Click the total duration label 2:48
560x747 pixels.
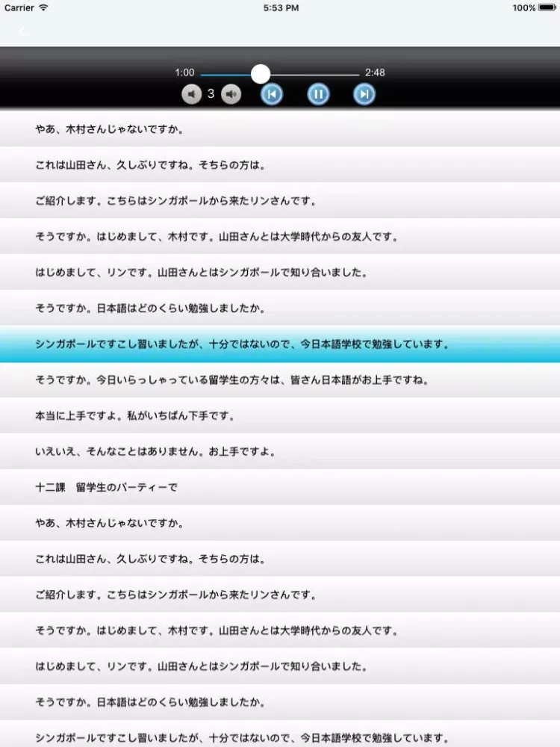pos(375,72)
